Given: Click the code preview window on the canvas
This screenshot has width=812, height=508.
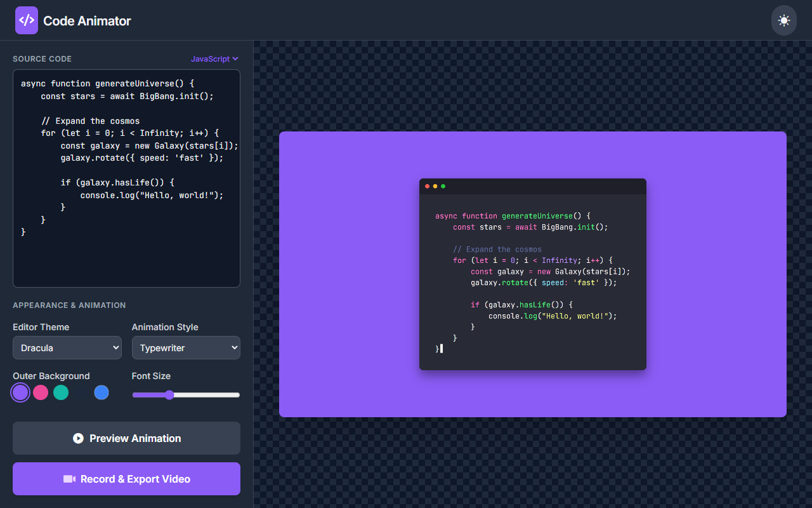Looking at the screenshot, I should [x=533, y=273].
